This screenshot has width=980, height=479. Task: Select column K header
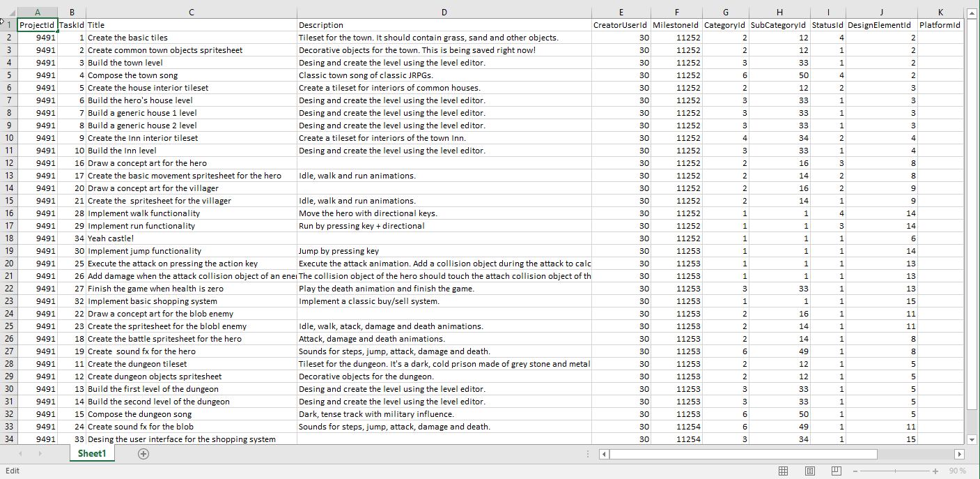(940, 12)
